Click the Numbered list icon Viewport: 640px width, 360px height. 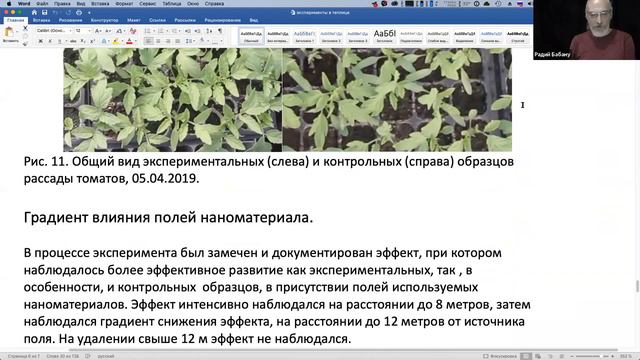click(162, 31)
